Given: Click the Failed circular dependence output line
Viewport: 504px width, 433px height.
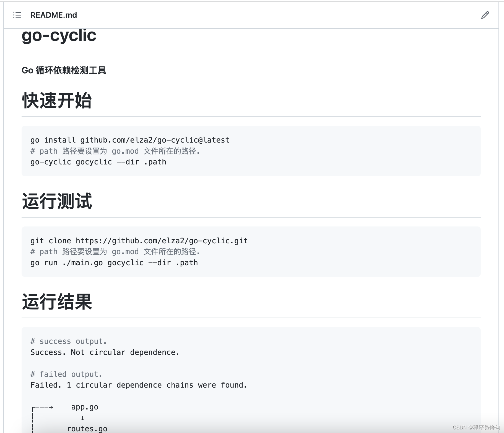Looking at the screenshot, I should (x=138, y=385).
